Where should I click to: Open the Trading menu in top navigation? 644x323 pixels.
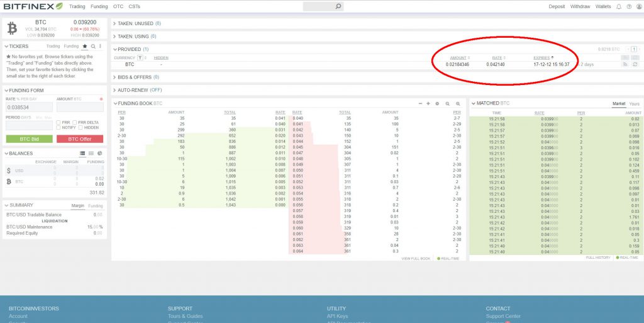point(77,6)
